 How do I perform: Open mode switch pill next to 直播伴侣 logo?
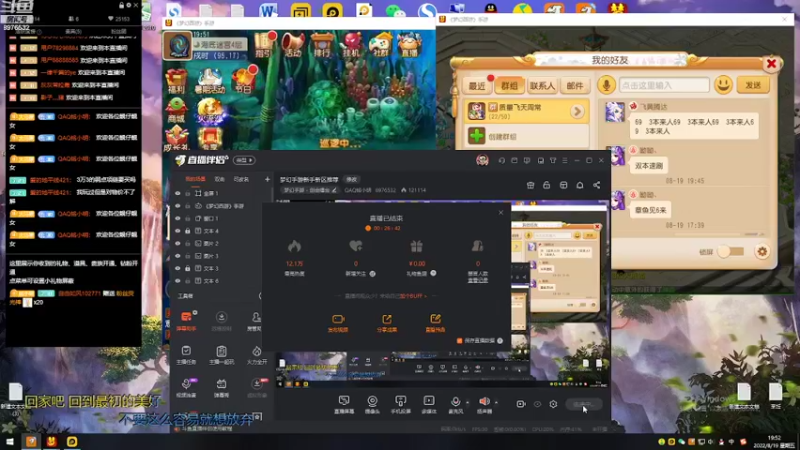(244, 160)
